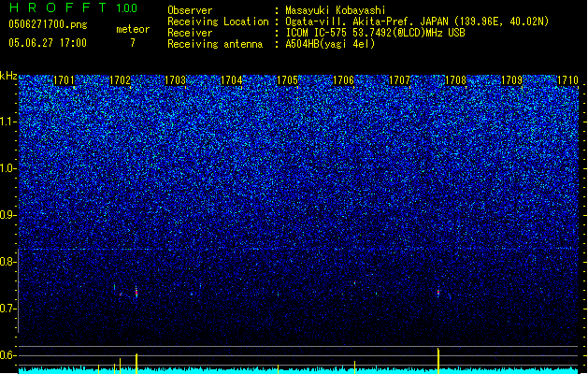Click the 1703 time marker
Viewport: 588px width, 374px height.
(x=176, y=80)
